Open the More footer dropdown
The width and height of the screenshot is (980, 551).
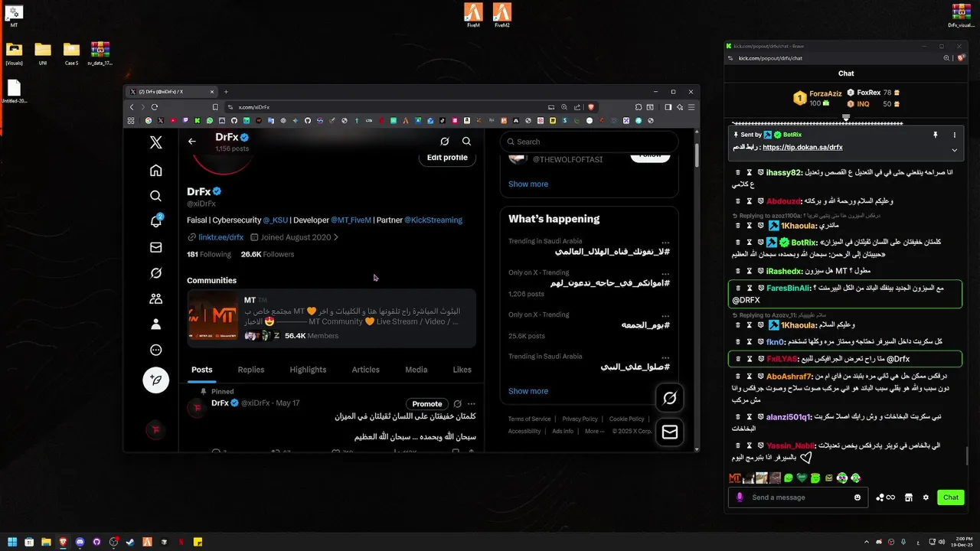click(594, 431)
